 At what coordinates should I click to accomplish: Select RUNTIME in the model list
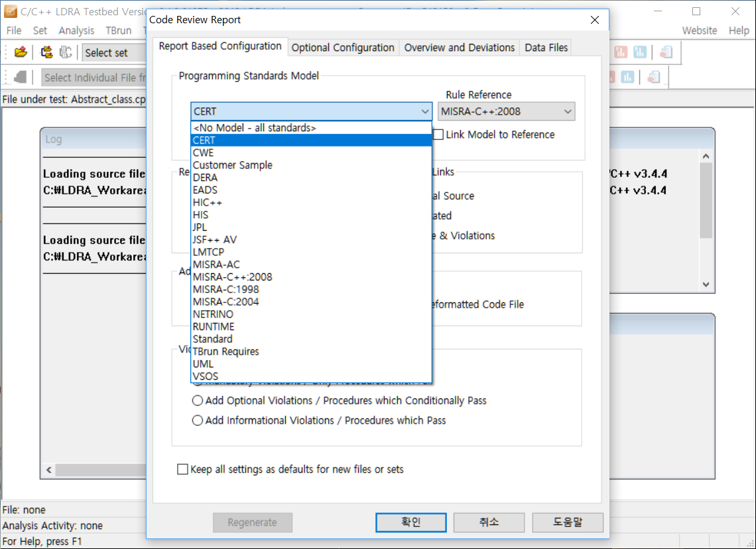(311, 327)
